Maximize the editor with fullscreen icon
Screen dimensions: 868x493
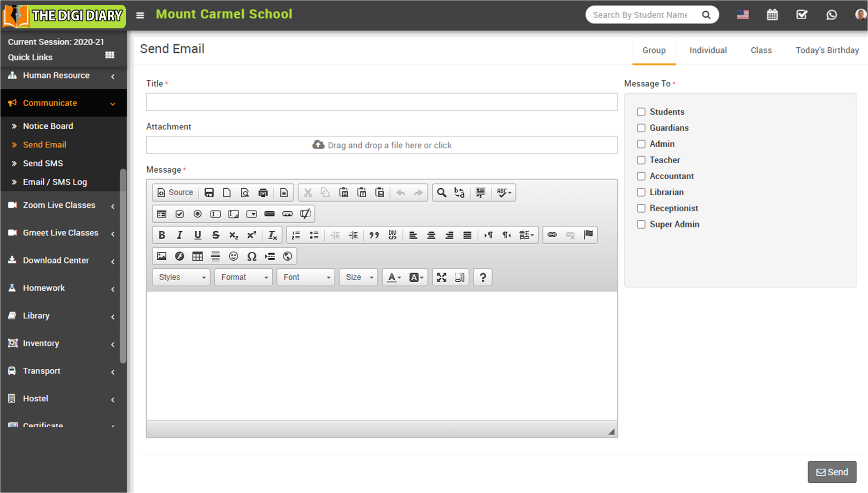441,277
